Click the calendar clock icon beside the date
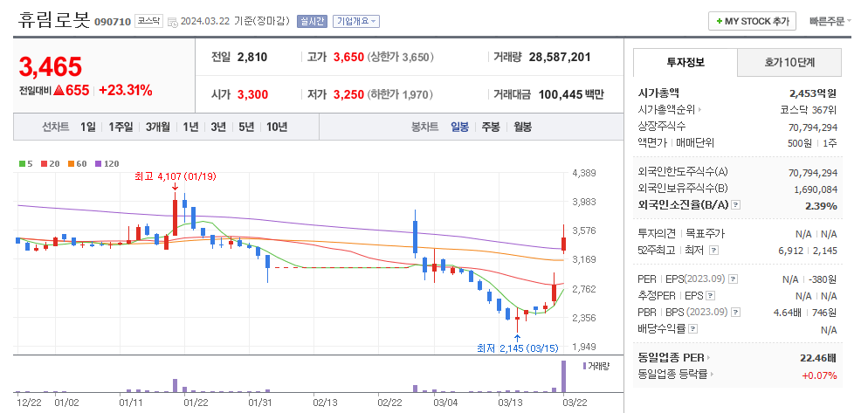This screenshot has height=413, width=868. [172, 22]
